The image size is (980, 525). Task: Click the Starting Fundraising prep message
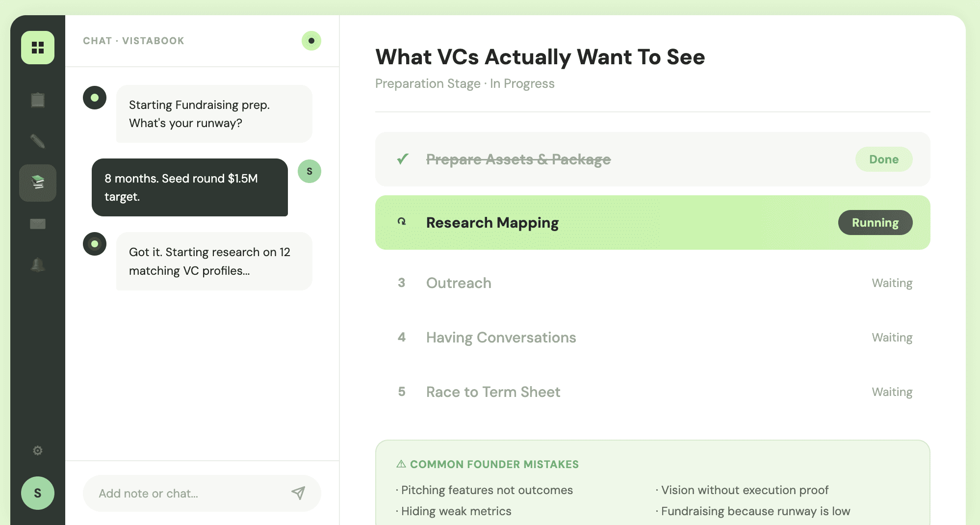(214, 114)
